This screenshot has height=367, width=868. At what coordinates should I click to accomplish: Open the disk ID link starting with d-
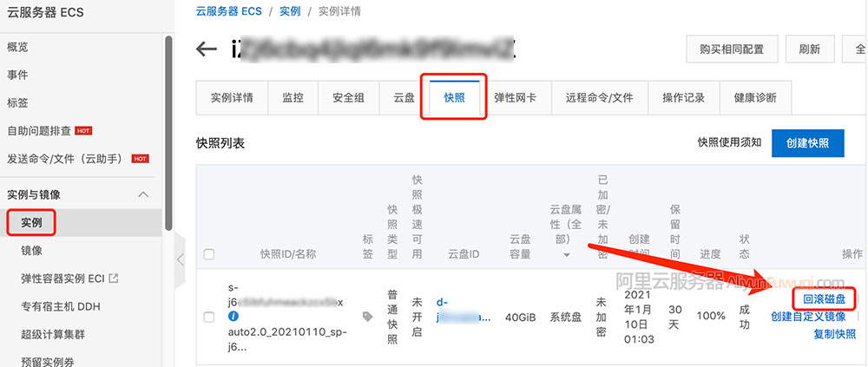(463, 310)
